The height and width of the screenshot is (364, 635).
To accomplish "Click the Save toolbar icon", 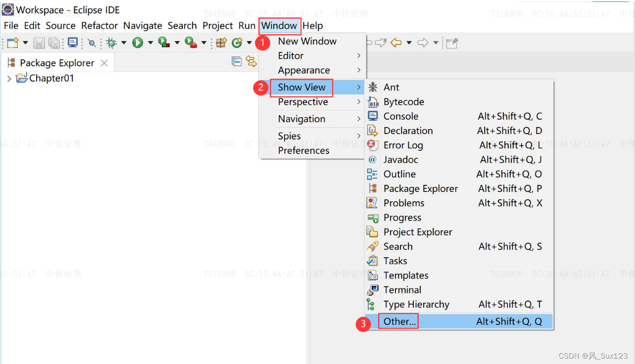I will (39, 43).
